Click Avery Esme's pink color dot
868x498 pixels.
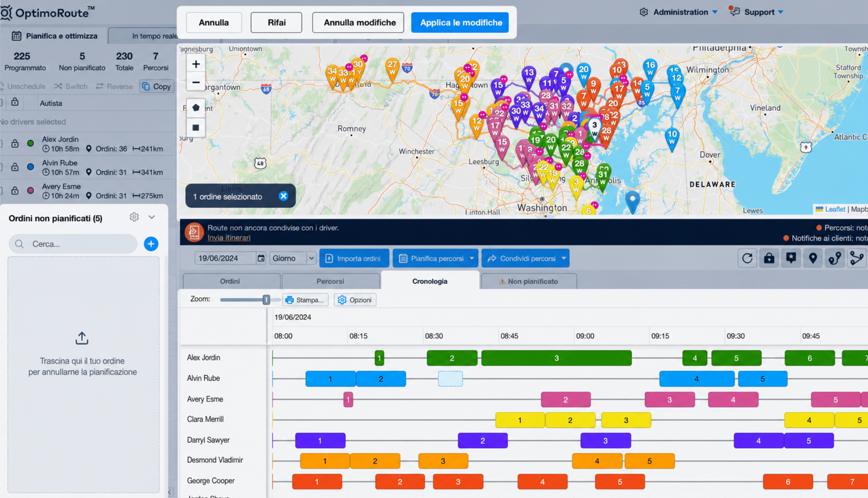(31, 190)
